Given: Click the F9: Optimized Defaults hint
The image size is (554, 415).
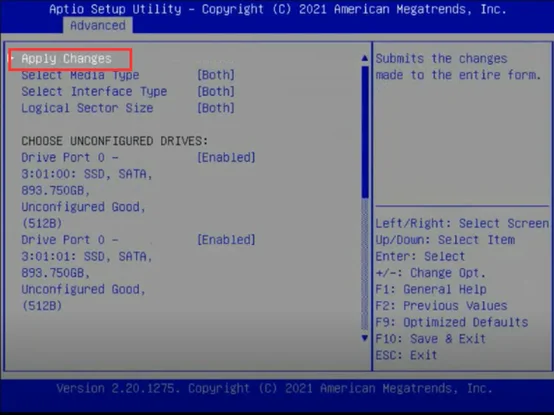Looking at the screenshot, I should click(x=452, y=322).
